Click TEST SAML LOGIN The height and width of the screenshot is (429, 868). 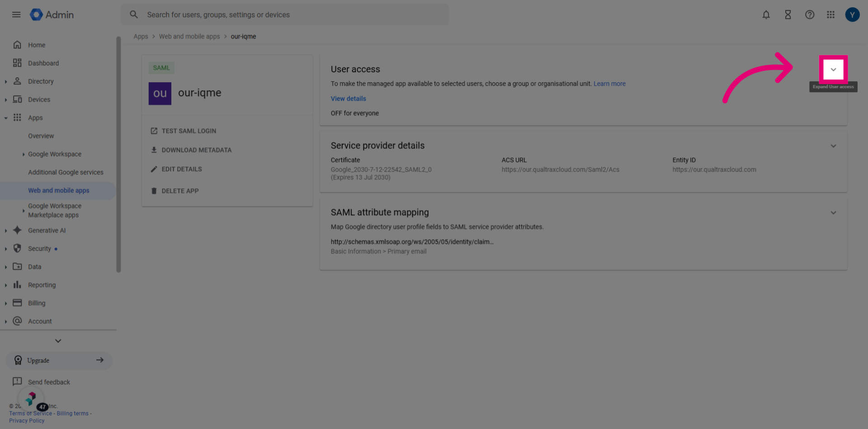pos(183,131)
